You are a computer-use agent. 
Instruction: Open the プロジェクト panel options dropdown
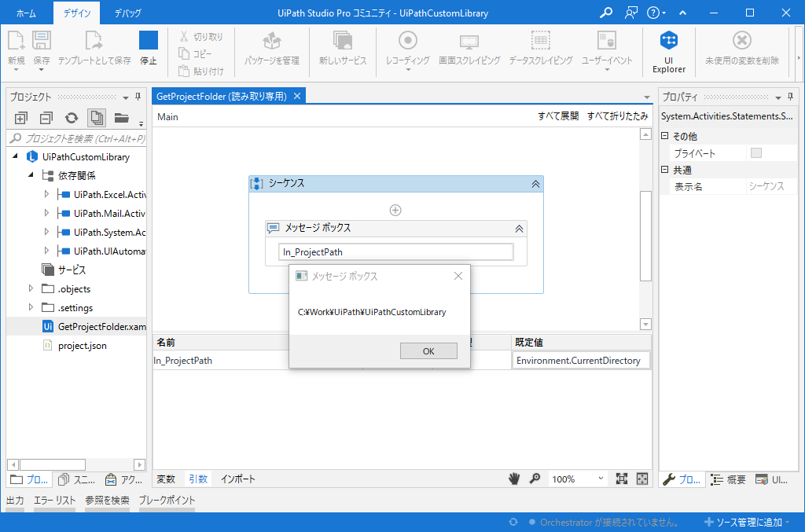click(126, 97)
